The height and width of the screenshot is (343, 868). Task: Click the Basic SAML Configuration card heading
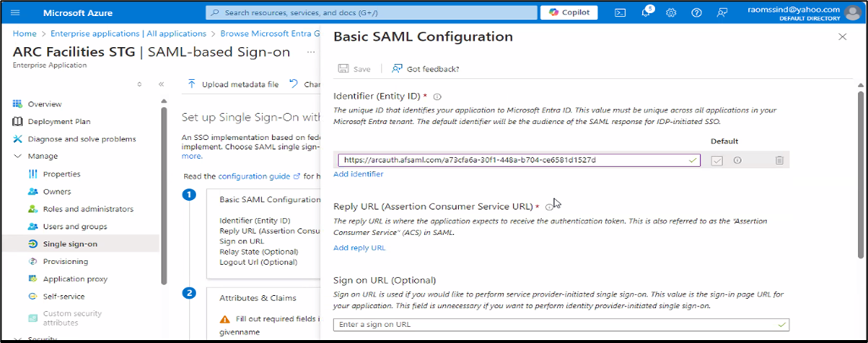coord(270,199)
